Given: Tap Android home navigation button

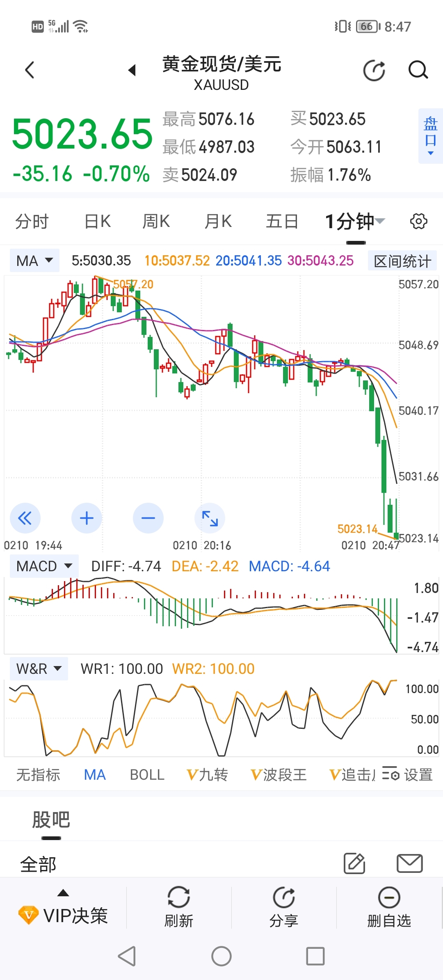Looking at the screenshot, I should click(x=221, y=956).
